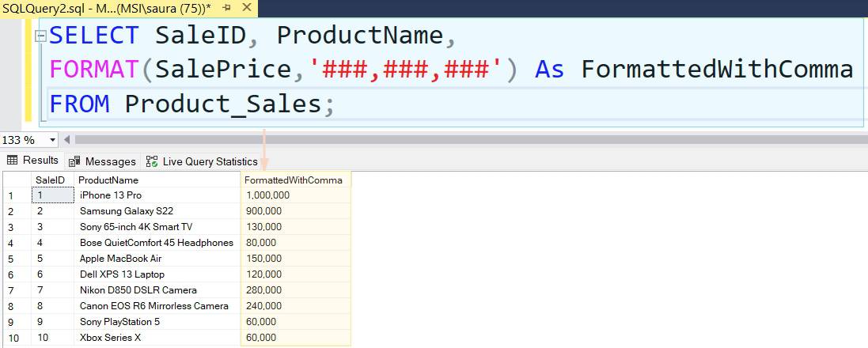Image resolution: width=868 pixels, height=348 pixels.
Task: Click the horizontal scrollbar left arrow
Action: 67,140
